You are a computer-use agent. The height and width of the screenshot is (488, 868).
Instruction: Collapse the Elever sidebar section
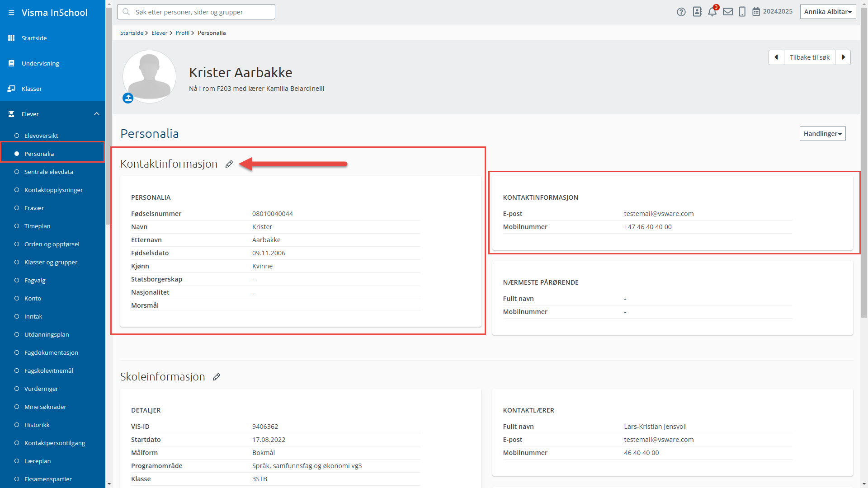(96, 114)
